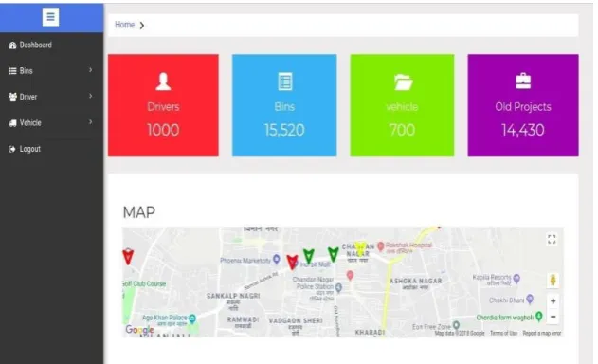
Task: Click the red bin marker near Phoenix Marketcity
Action: click(x=292, y=263)
